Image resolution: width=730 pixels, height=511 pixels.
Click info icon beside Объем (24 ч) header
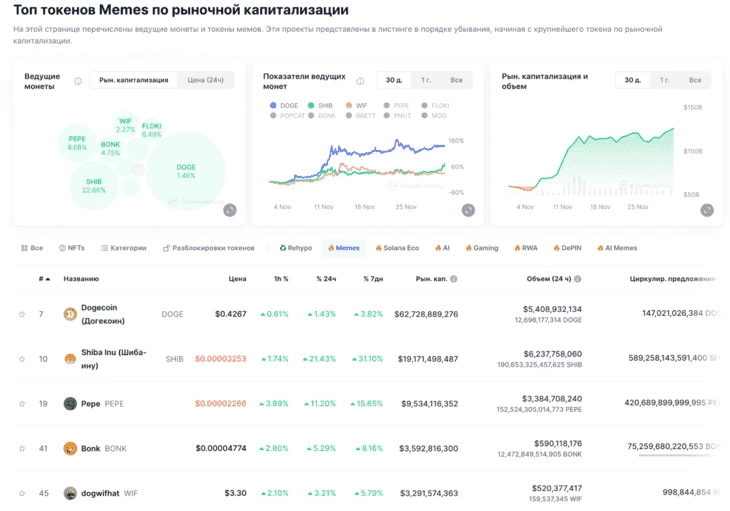578,279
